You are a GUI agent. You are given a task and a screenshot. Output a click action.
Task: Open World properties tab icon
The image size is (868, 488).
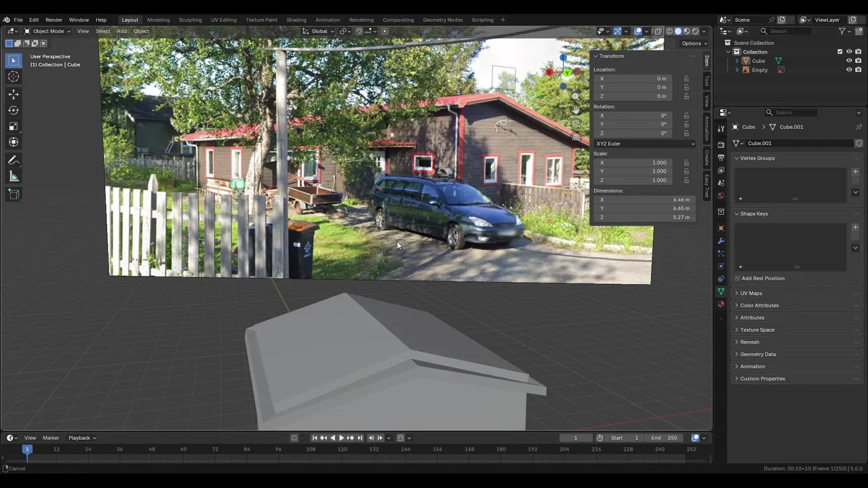coord(721,196)
